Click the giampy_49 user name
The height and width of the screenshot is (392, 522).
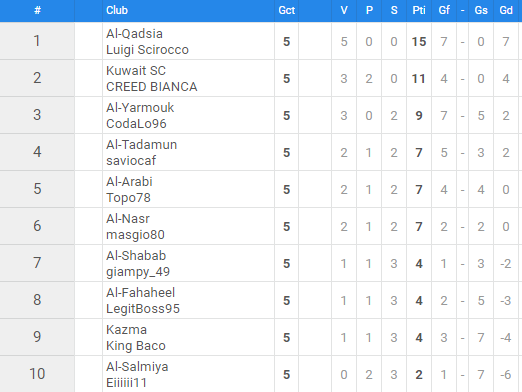138,272
